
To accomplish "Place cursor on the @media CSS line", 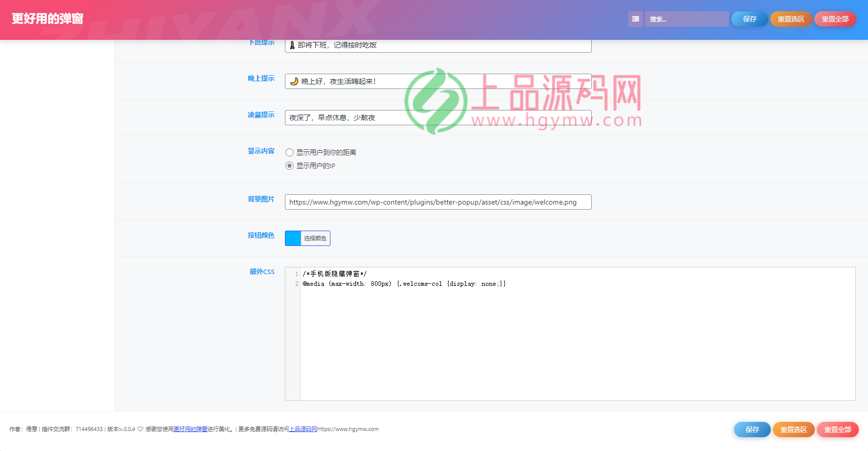I will 404,284.
